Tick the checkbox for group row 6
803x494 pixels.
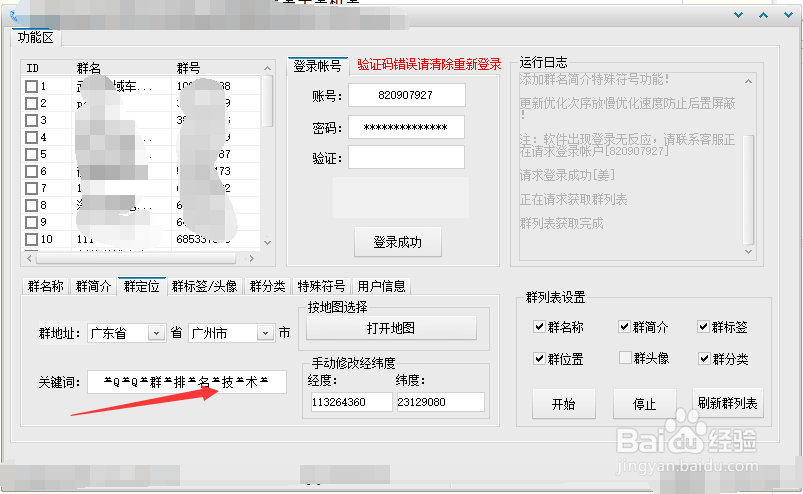coord(31,171)
